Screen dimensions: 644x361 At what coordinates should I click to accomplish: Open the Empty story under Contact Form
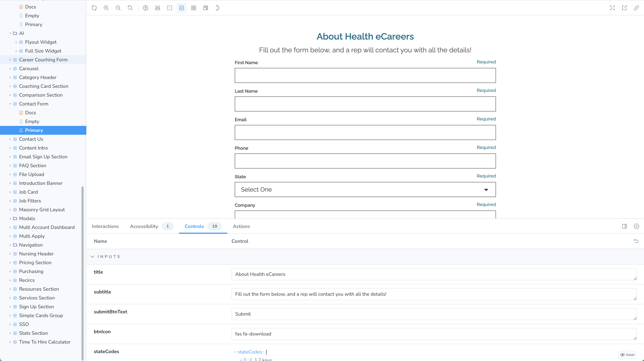point(32,122)
